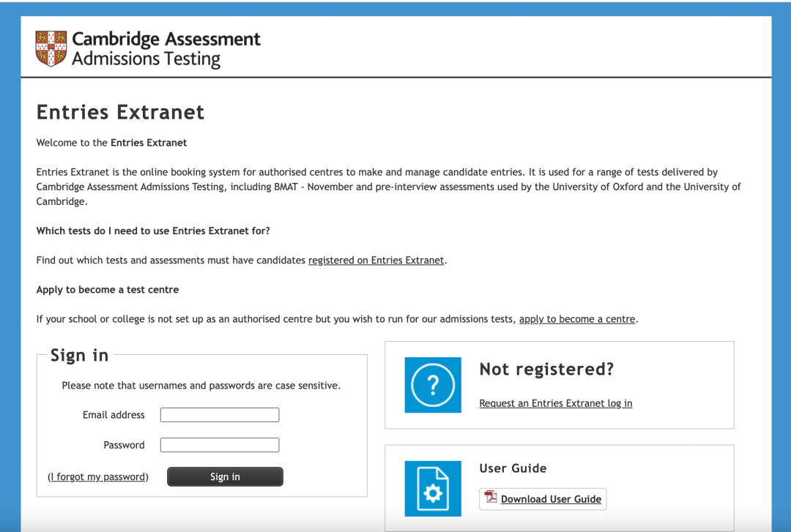Click the 'Password' field label
Image resolution: width=791 pixels, height=532 pixels.
click(124, 445)
